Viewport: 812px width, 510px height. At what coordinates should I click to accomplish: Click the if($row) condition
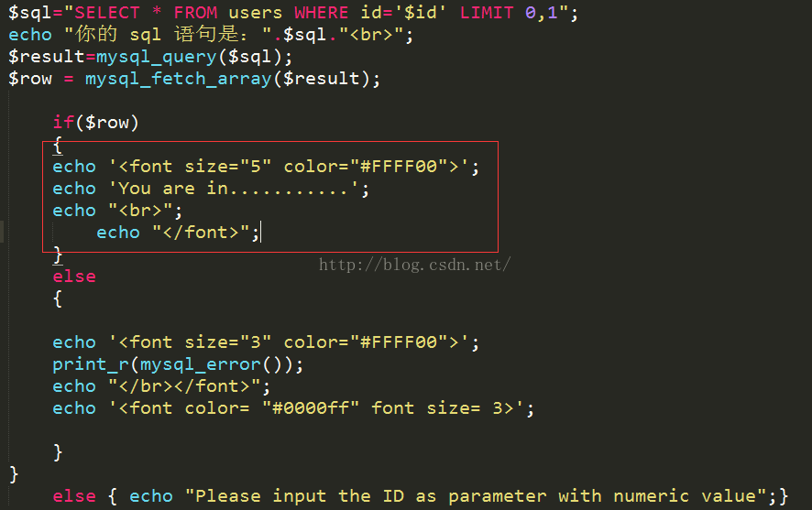(96, 123)
